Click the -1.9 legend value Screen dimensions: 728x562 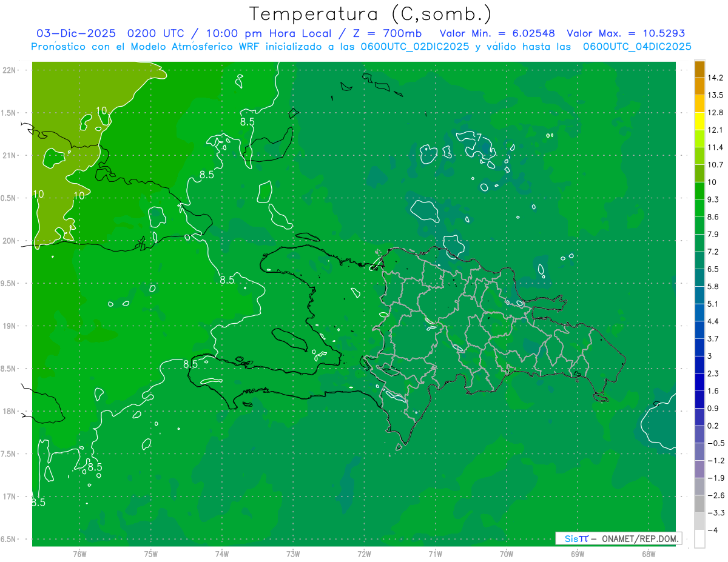point(715,478)
